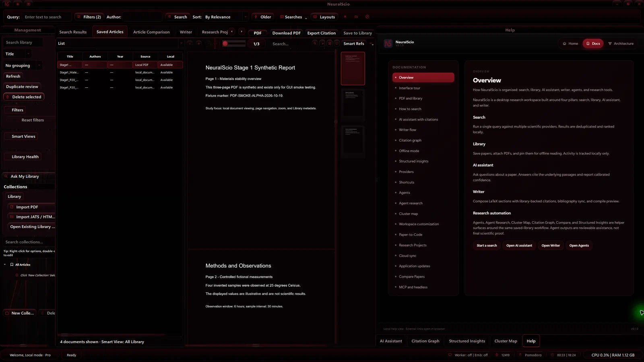Viewport: 644px width, 362px height.
Task: Switch to the Saved Articles tab
Action: 110,32
